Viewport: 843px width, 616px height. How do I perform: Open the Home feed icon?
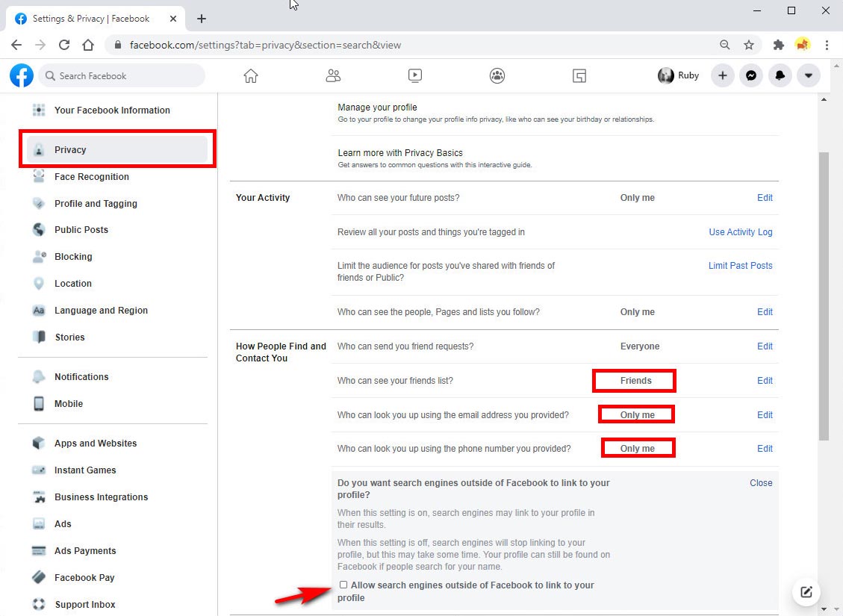tap(251, 76)
